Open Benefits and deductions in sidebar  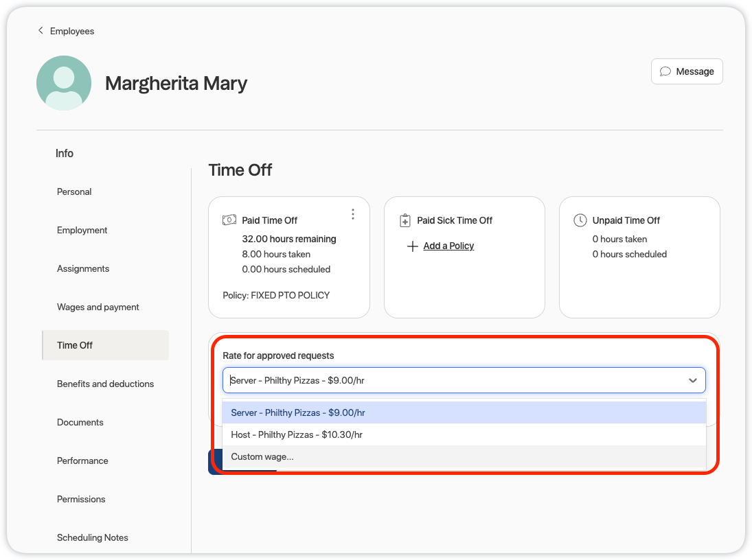105,384
